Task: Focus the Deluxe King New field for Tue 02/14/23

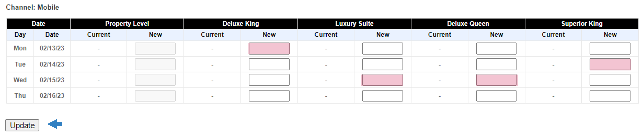Action: pyautogui.click(x=269, y=64)
